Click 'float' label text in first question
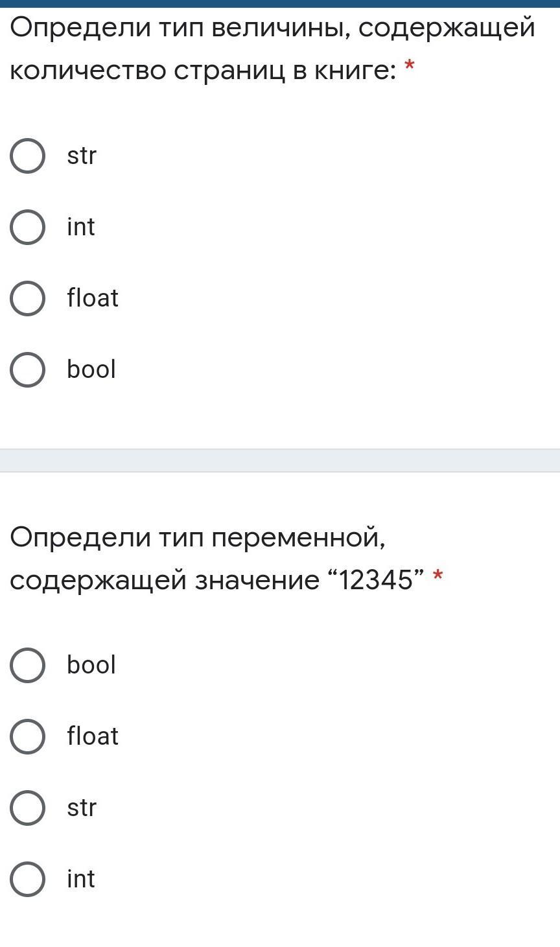This screenshot has width=560, height=947. coord(93,299)
